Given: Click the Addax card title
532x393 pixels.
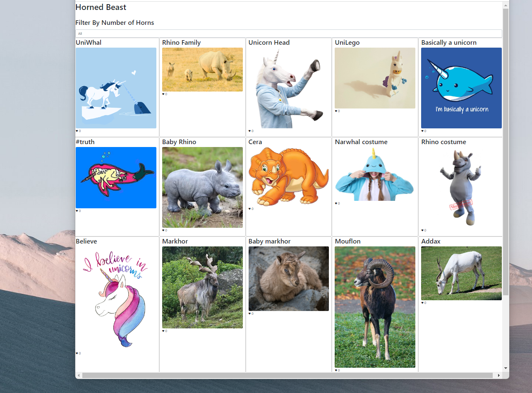Looking at the screenshot, I should (x=431, y=241).
